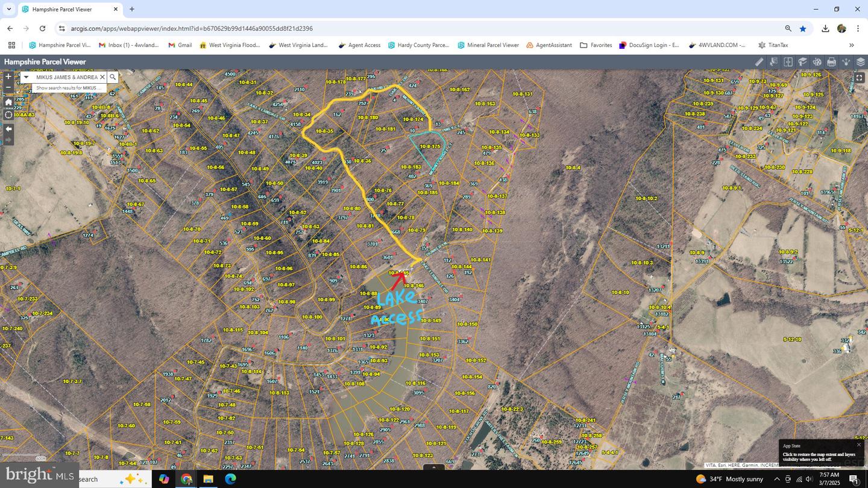The width and height of the screenshot is (868, 488).
Task: Open the Favorites bookmark folder
Action: [596, 45]
